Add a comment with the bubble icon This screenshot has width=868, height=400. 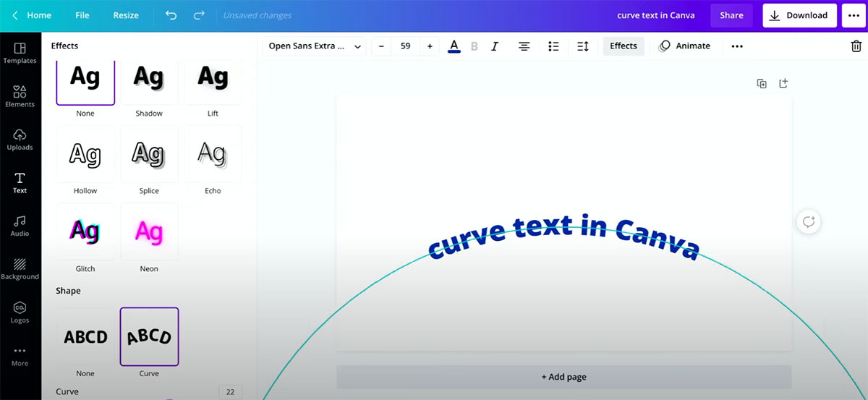pyautogui.click(x=809, y=221)
